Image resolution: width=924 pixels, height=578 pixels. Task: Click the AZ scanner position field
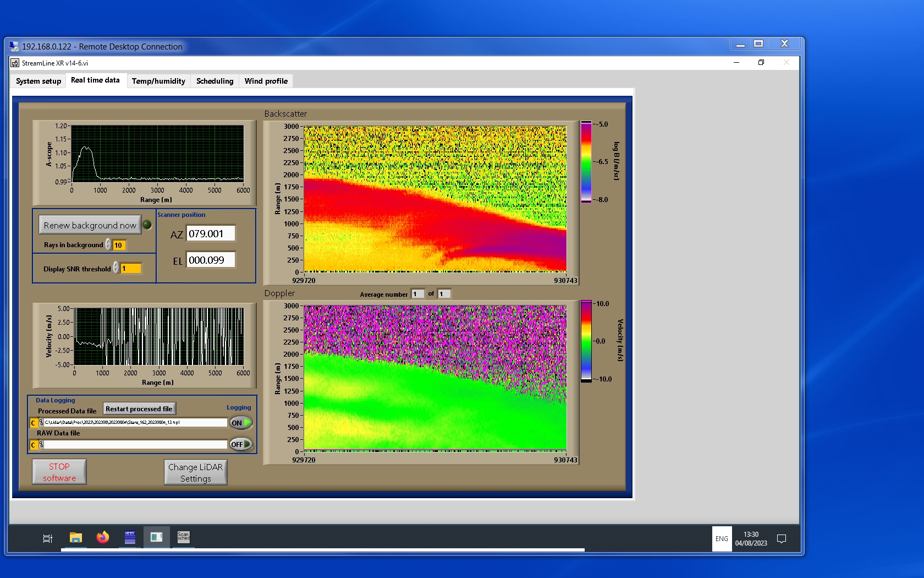point(211,233)
